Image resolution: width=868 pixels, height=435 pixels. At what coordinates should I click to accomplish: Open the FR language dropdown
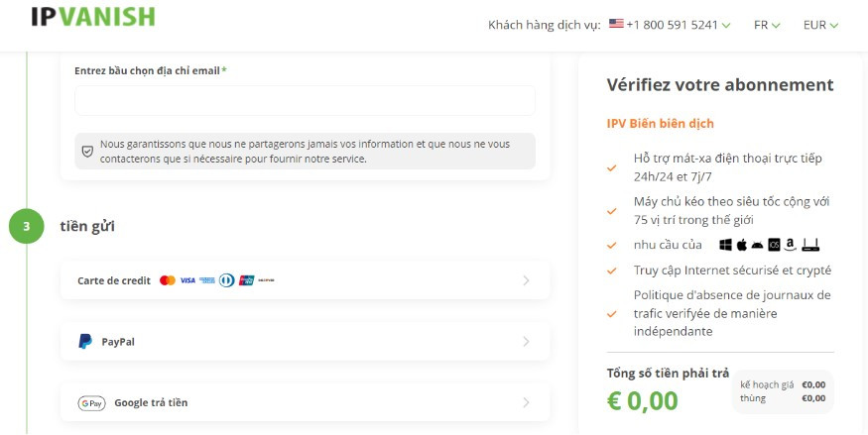point(767,25)
